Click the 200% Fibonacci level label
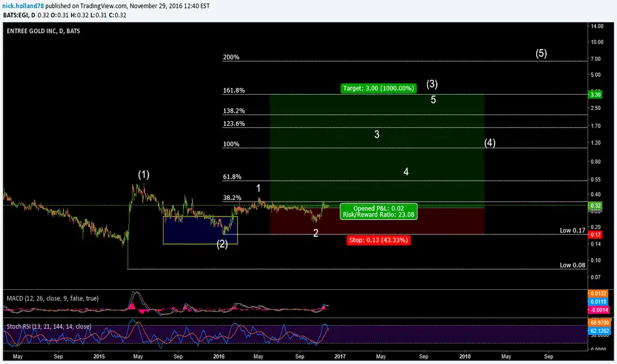The image size is (617, 364). point(231,57)
